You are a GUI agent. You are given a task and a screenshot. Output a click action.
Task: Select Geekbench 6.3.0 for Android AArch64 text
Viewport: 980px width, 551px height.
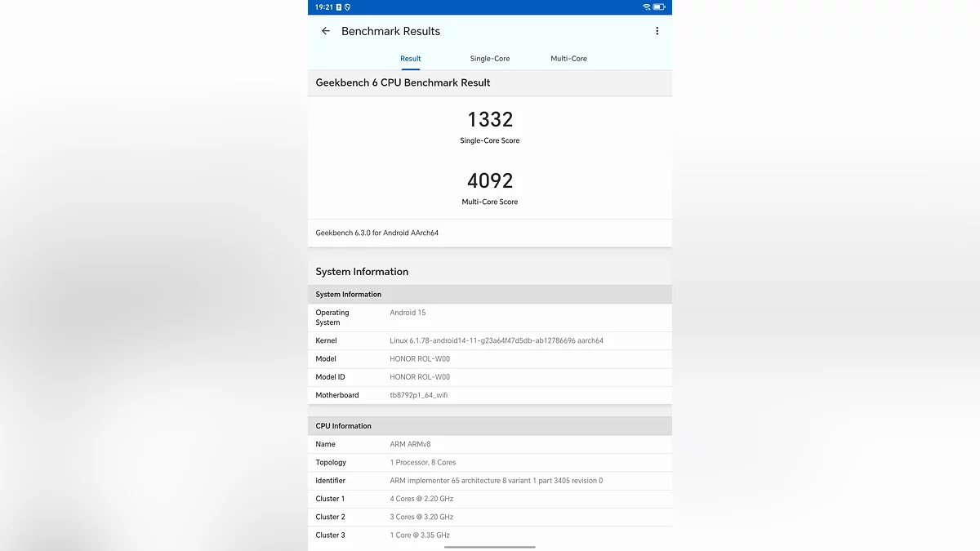click(x=377, y=233)
